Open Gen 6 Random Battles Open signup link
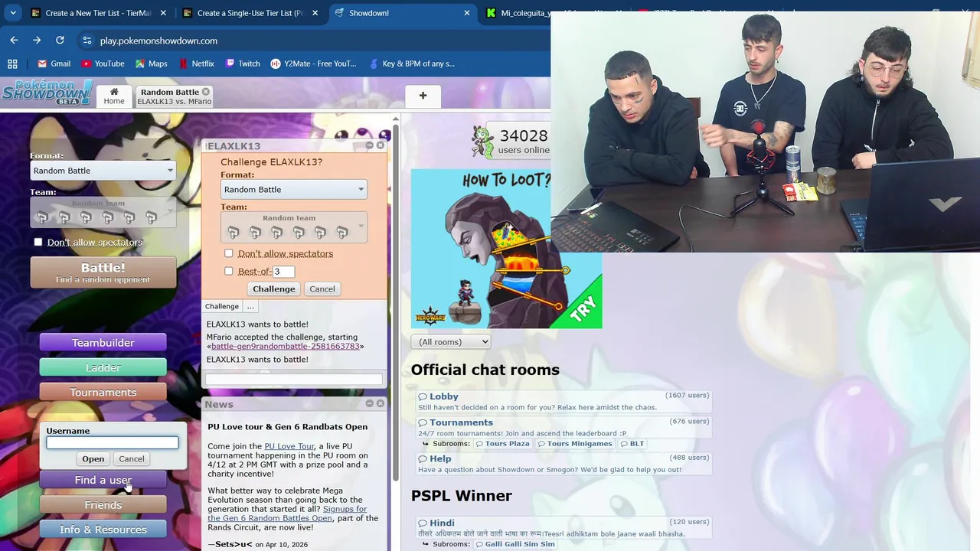 [287, 514]
